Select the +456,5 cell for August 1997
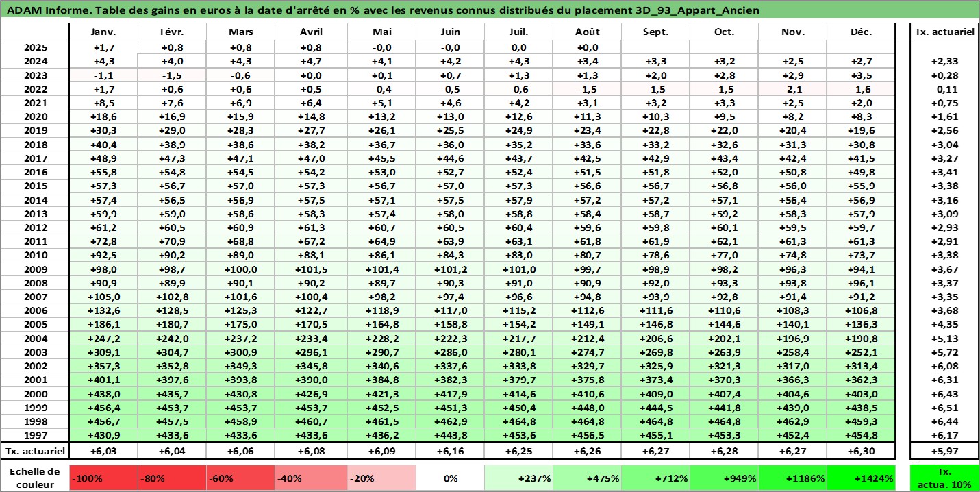 pos(588,435)
